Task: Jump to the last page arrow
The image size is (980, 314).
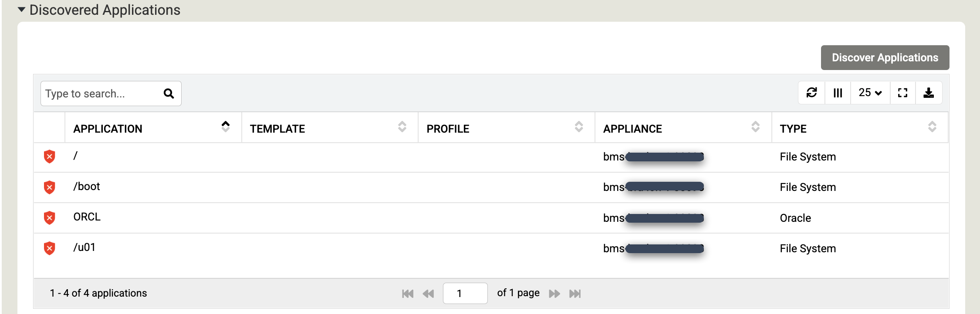Action: point(575,294)
